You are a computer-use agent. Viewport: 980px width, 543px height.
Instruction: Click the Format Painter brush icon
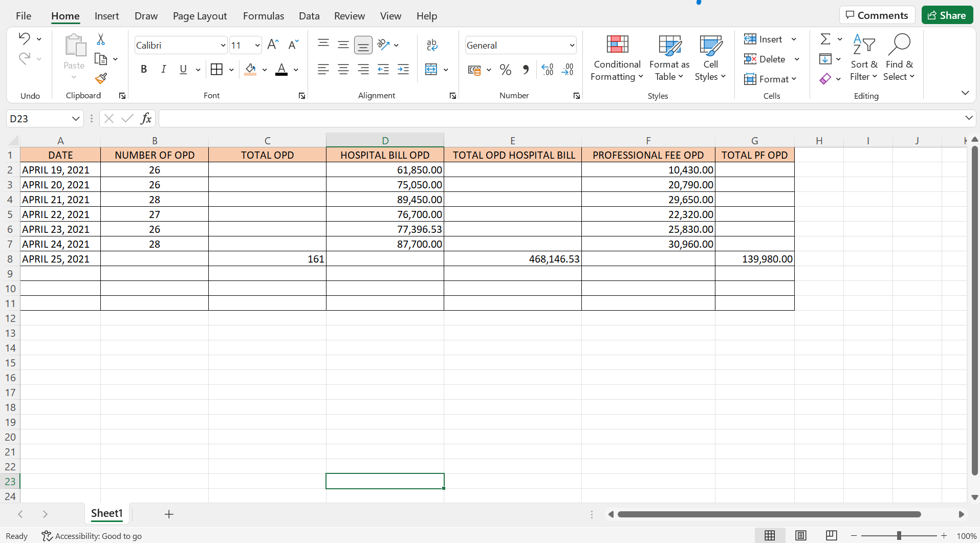tap(101, 78)
